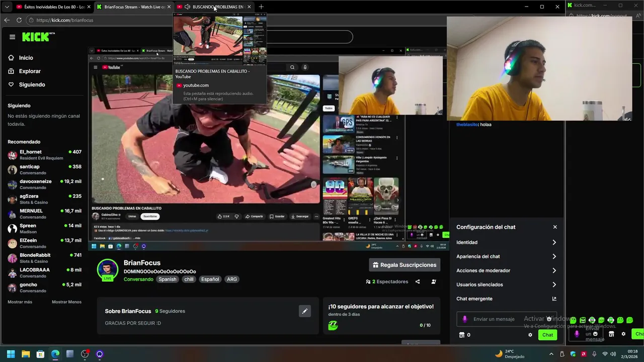Viewport: 644px width, 362px height.
Task: Click BrianFocus live avatar
Action: point(108,270)
